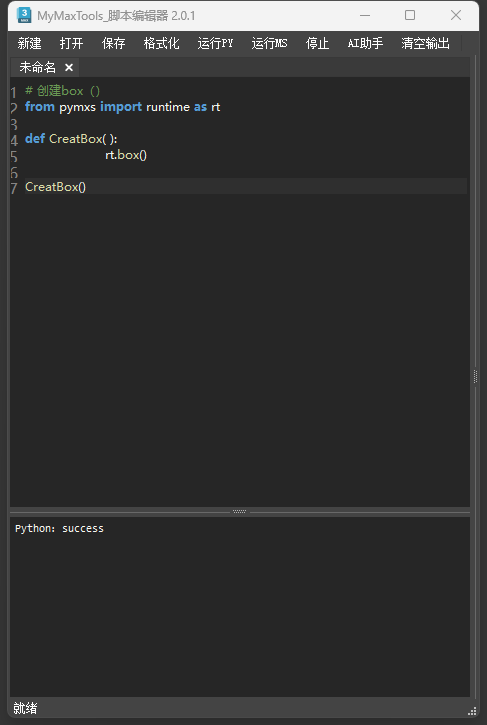Open a script with 打开
The image size is (487, 725).
tap(72, 43)
